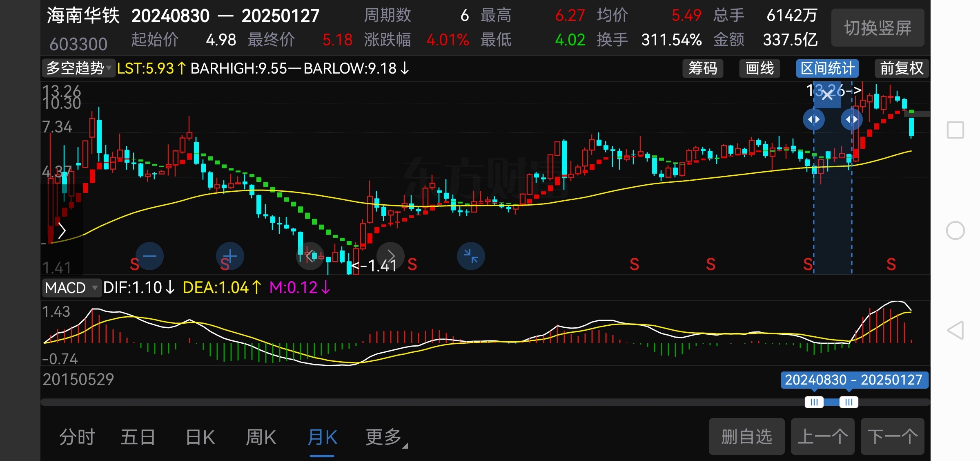Open the 多空趋势 indicator dropdown
The width and height of the screenshot is (980, 461).
click(78, 68)
